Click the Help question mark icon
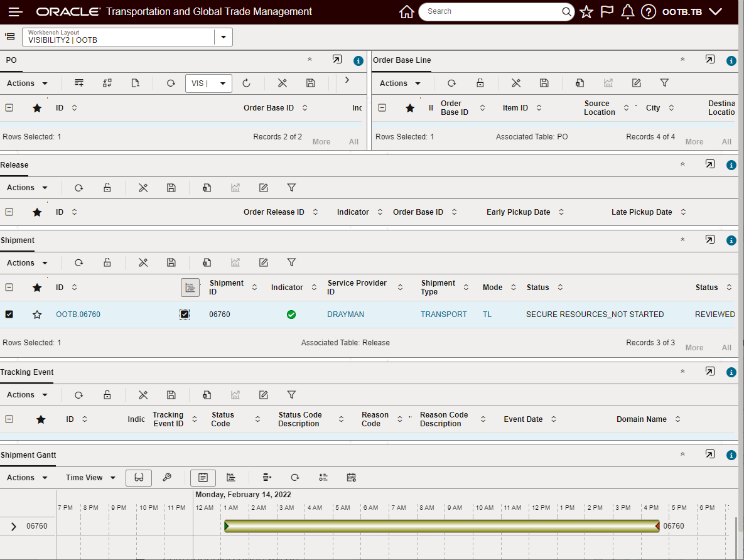Image resolution: width=744 pixels, height=560 pixels. point(649,12)
